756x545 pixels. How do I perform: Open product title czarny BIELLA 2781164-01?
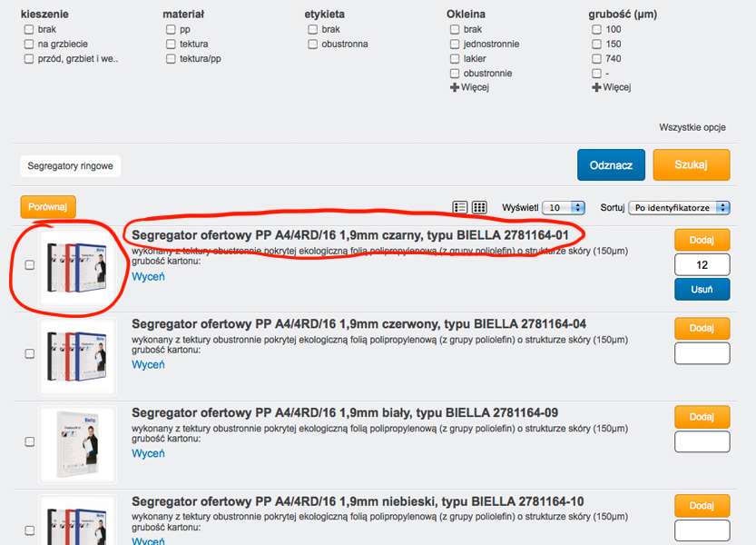click(350, 235)
